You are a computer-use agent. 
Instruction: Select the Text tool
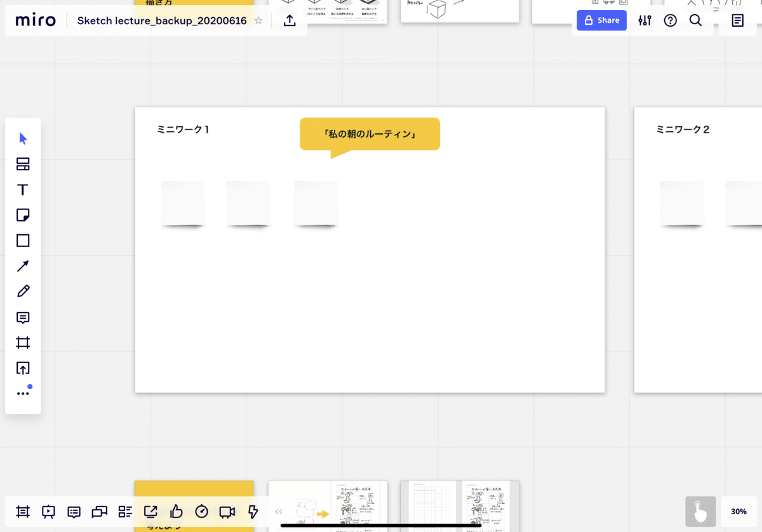click(23, 189)
